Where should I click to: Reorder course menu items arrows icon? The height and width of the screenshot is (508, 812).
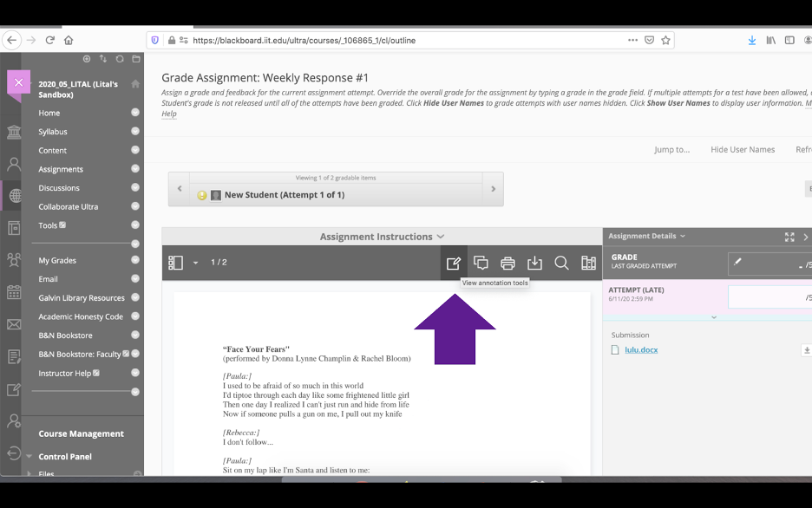103,59
